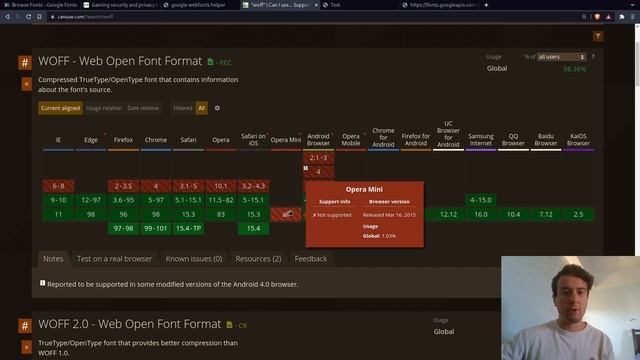640x360 pixels.
Task: Click the Opera Mini column header
Action: (x=286, y=140)
